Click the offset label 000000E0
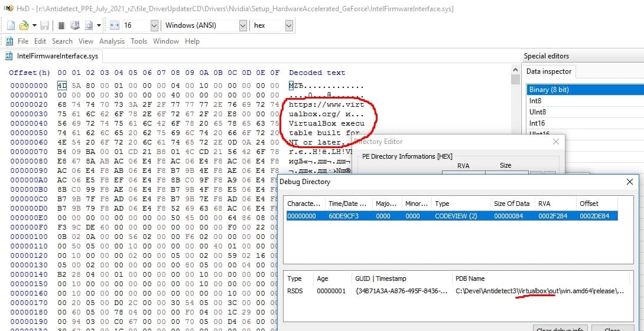The image size is (644, 331). click(x=29, y=218)
